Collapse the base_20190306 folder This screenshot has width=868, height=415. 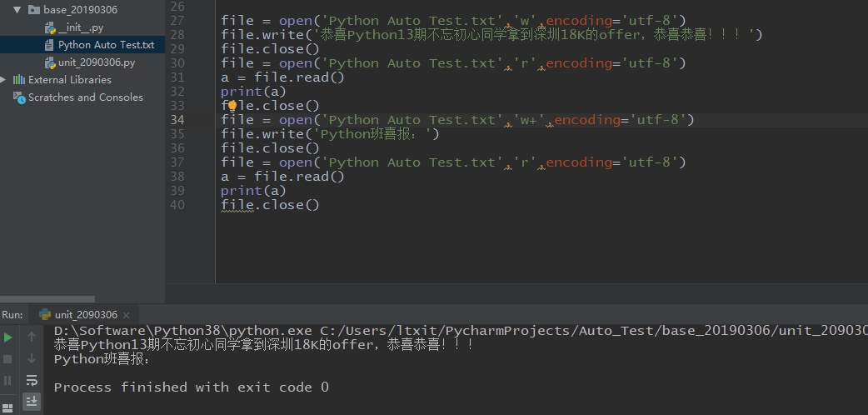click(17, 10)
